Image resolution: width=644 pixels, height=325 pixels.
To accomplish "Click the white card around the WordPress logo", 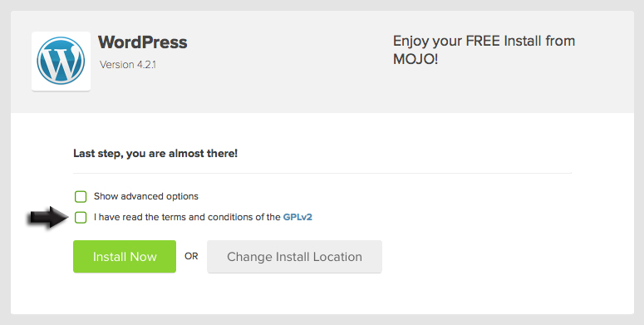I will (61, 62).
